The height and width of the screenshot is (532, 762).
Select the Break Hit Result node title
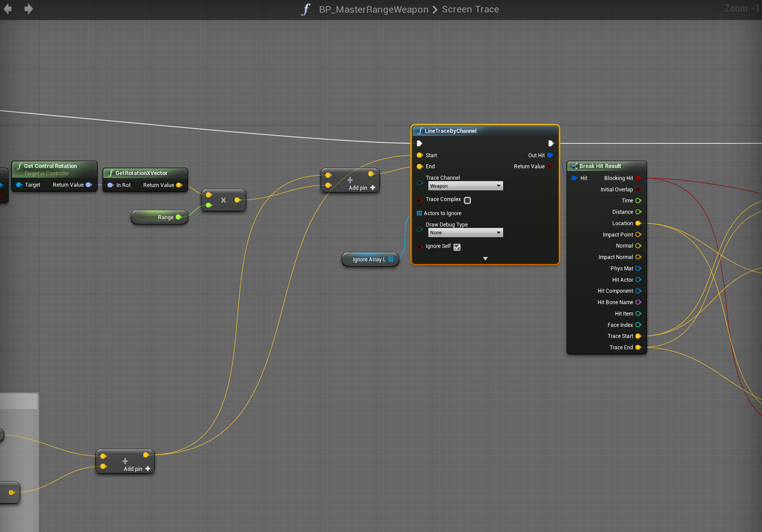click(600, 166)
